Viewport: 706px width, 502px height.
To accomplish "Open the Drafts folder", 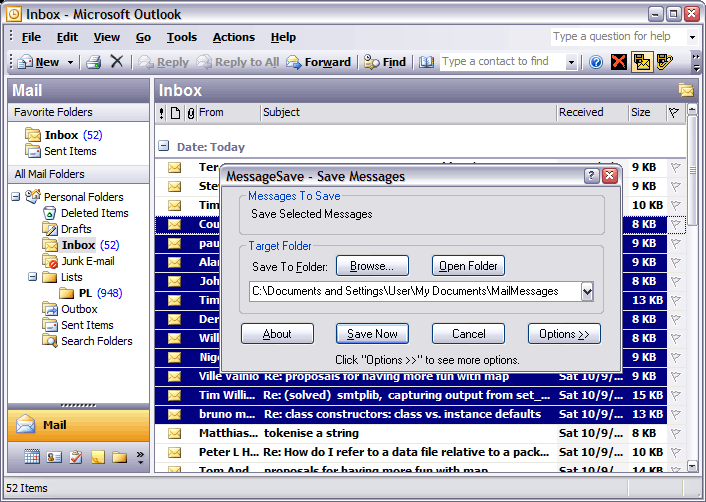I will [x=67, y=229].
